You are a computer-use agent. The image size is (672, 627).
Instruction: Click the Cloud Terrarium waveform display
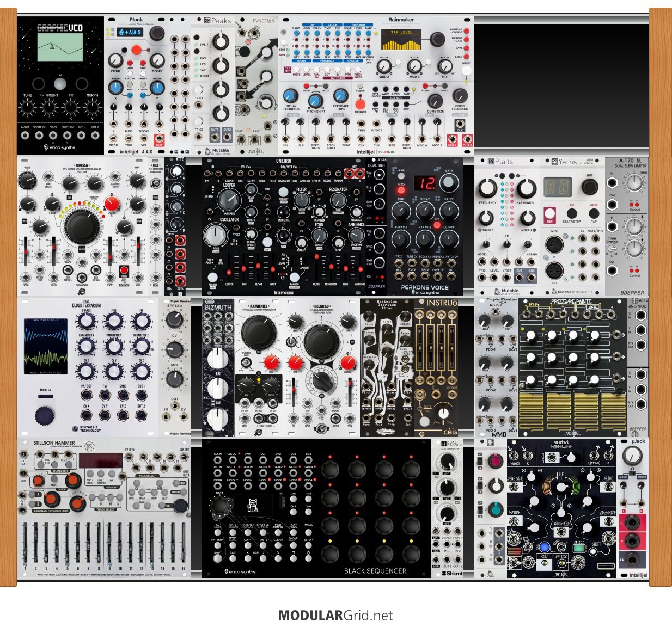tap(46, 347)
